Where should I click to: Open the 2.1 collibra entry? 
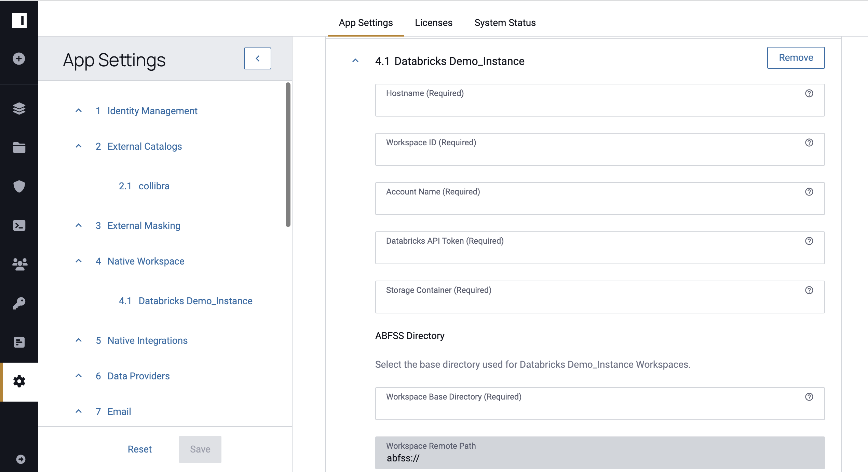144,186
